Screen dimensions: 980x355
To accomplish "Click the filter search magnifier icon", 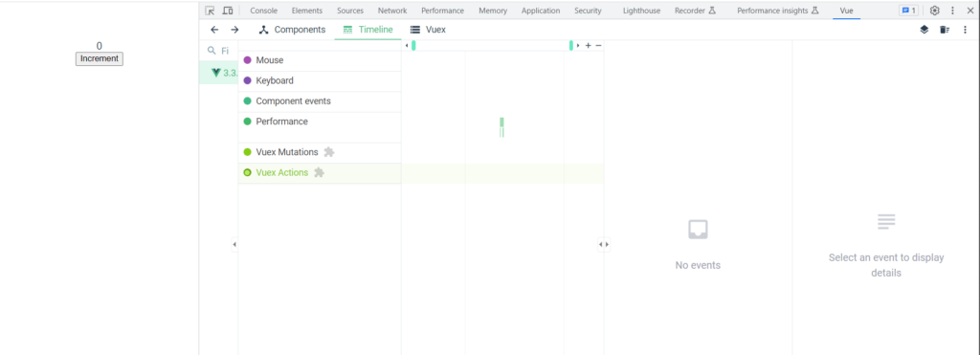I will pyautogui.click(x=212, y=50).
